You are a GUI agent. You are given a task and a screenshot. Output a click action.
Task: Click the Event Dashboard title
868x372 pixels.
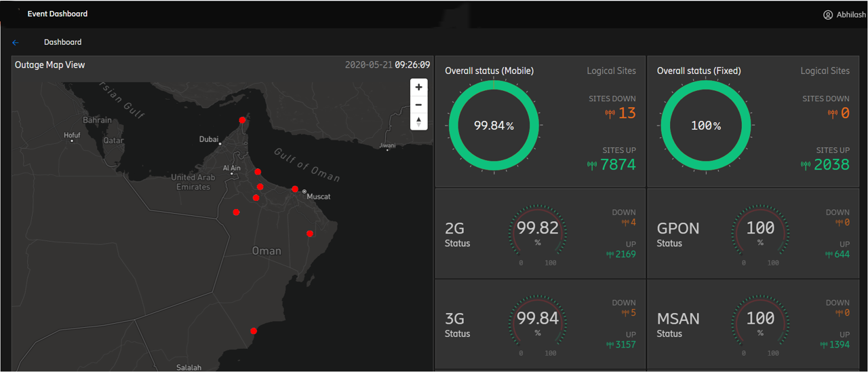coord(57,14)
